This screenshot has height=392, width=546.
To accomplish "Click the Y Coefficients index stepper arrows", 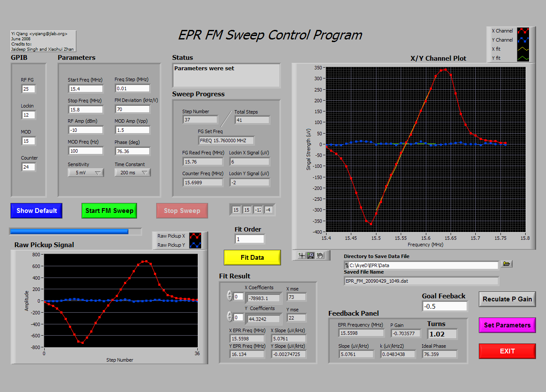I will point(230,317).
